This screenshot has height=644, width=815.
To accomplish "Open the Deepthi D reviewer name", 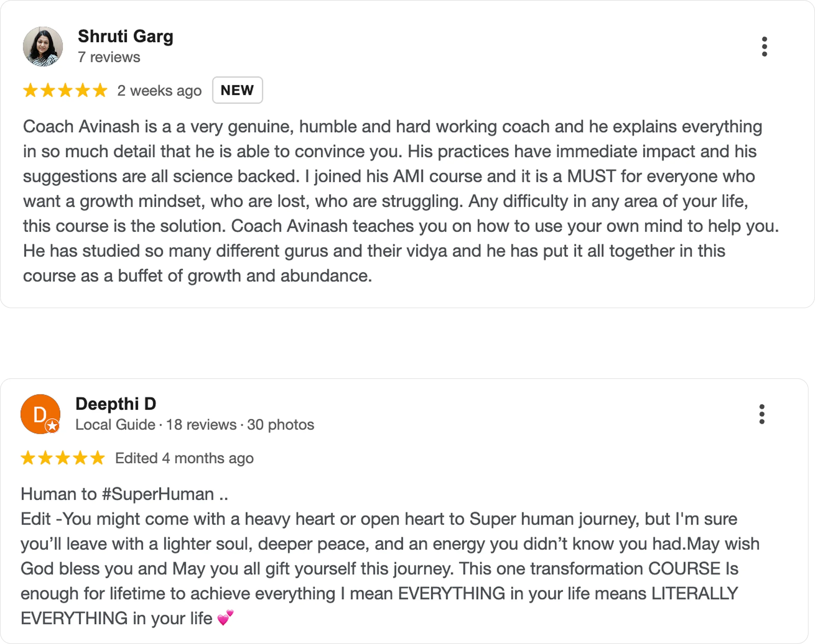I will click(116, 404).
